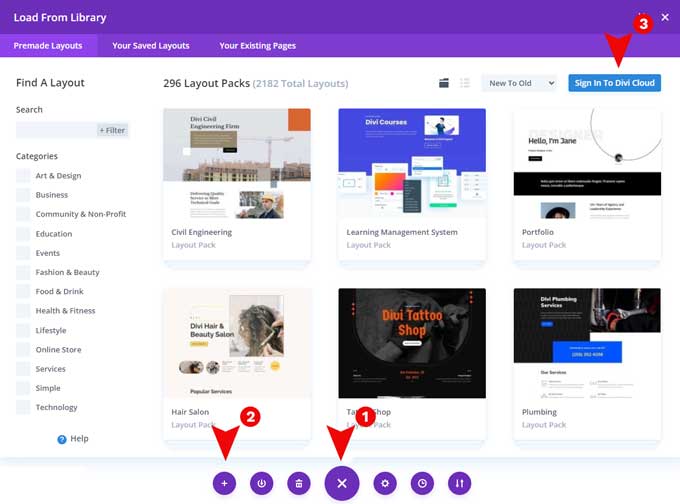Open page settings gear icon
This screenshot has width=680, height=504.
click(x=385, y=483)
